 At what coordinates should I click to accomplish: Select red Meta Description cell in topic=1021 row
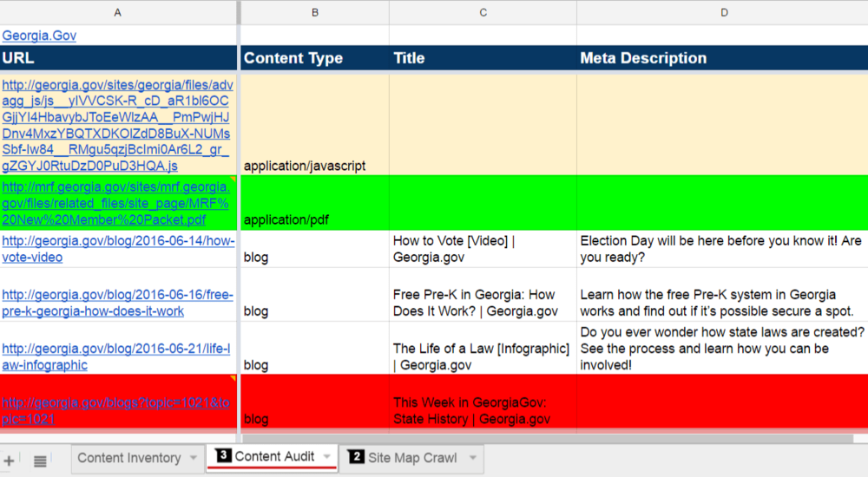pyautogui.click(x=722, y=402)
